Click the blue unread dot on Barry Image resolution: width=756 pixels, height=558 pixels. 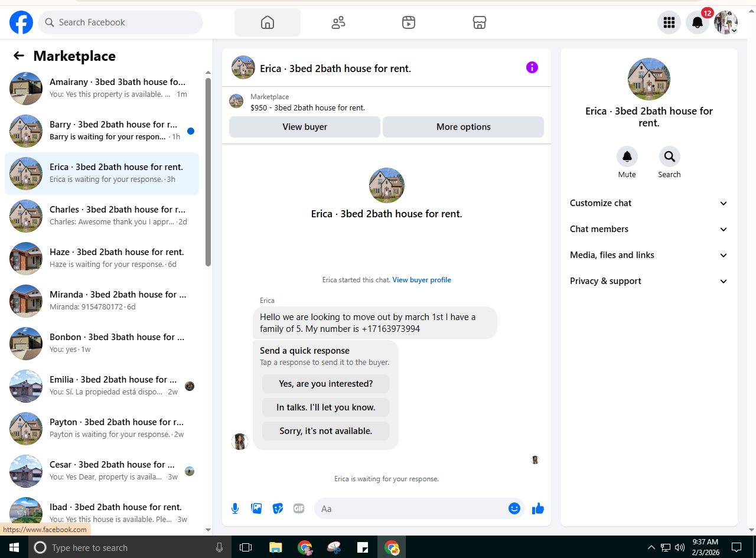[x=191, y=131]
